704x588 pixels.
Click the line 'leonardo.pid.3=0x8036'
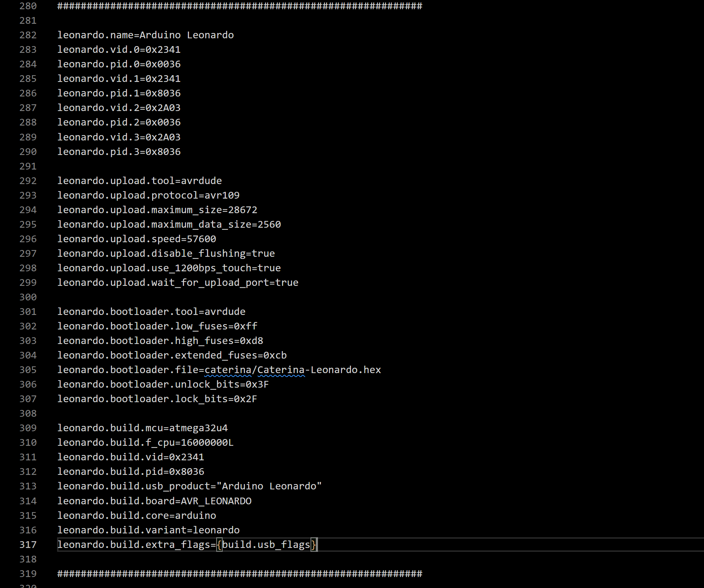119,152
